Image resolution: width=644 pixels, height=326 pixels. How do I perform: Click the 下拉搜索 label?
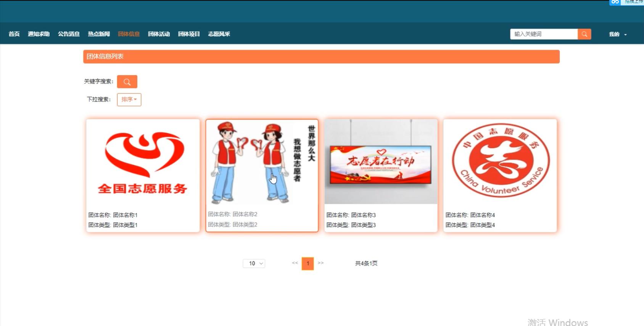click(x=99, y=100)
